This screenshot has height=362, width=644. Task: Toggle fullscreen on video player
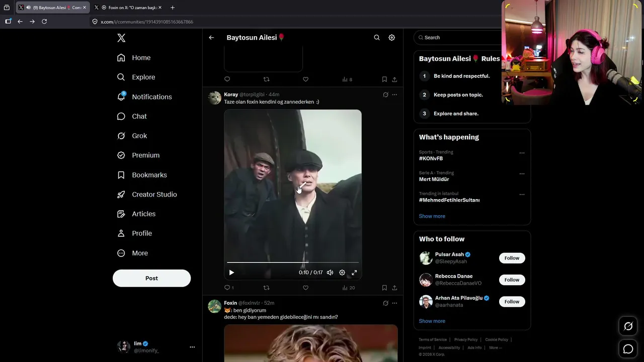pos(354,273)
